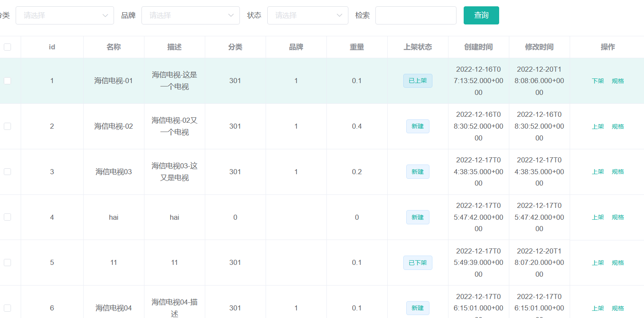Click the weight value 0.2

pyautogui.click(x=357, y=172)
